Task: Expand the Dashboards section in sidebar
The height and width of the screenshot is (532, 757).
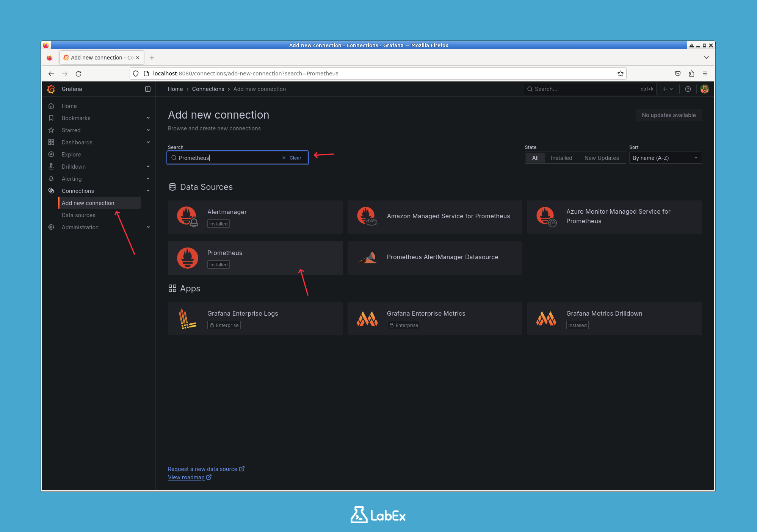Action: click(x=148, y=142)
